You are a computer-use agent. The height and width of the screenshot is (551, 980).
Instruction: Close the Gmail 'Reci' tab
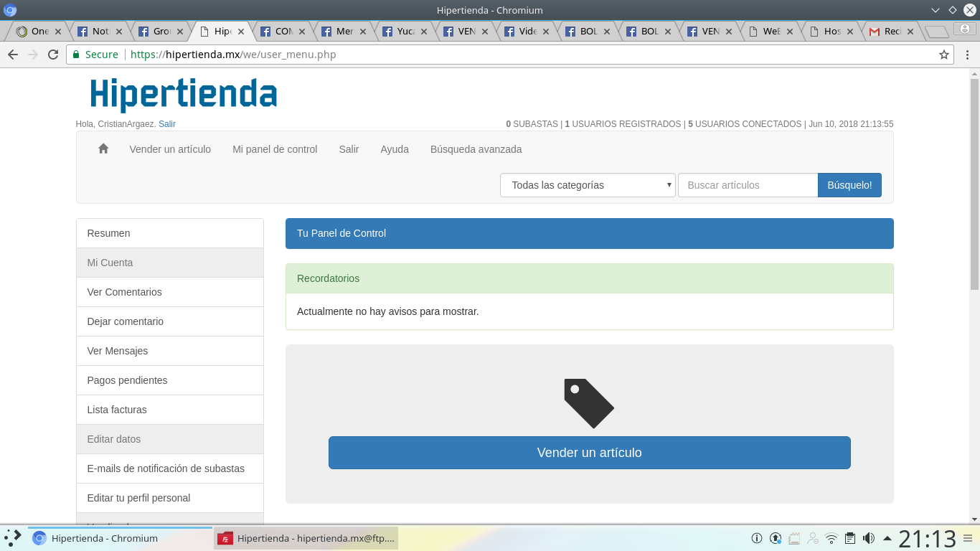click(910, 32)
